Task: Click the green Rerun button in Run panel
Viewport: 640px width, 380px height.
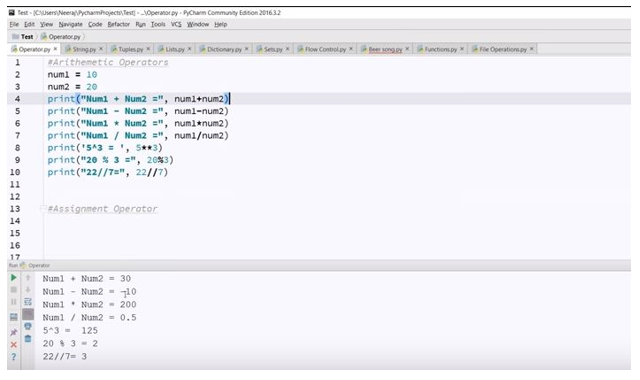Action: [x=13, y=278]
